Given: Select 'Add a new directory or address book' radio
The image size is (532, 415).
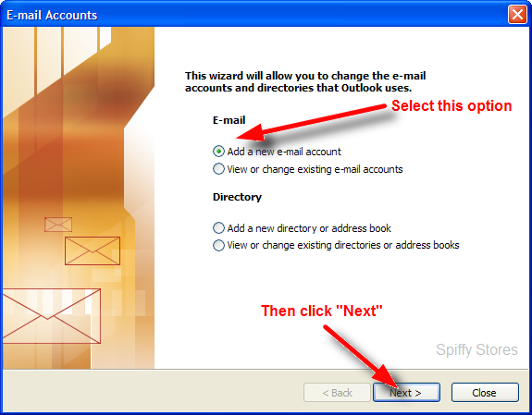Looking at the screenshot, I should click(218, 228).
